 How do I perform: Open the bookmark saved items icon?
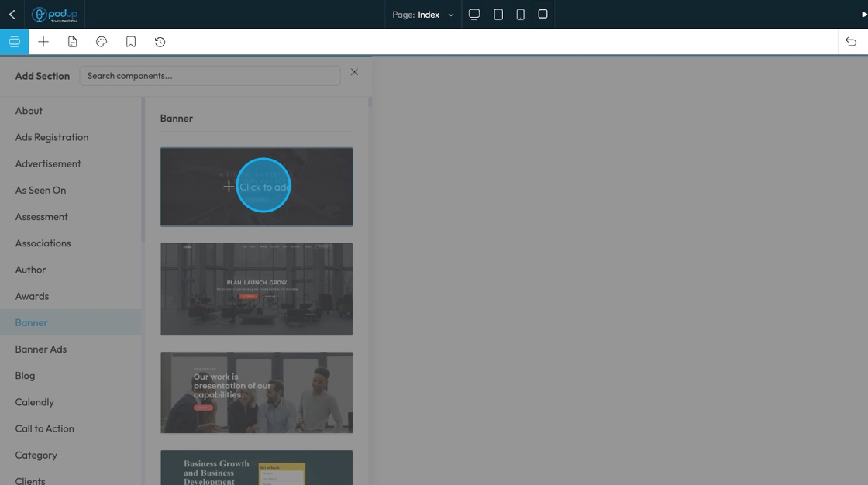coord(131,42)
